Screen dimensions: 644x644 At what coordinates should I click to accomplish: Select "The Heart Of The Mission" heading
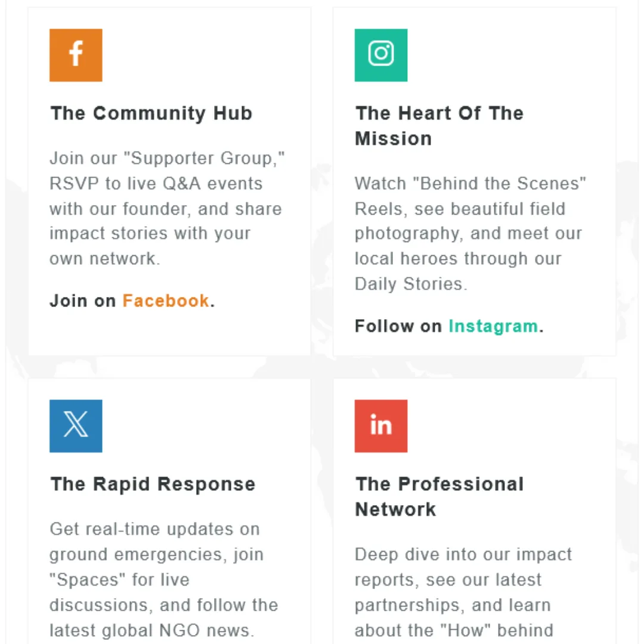click(439, 126)
